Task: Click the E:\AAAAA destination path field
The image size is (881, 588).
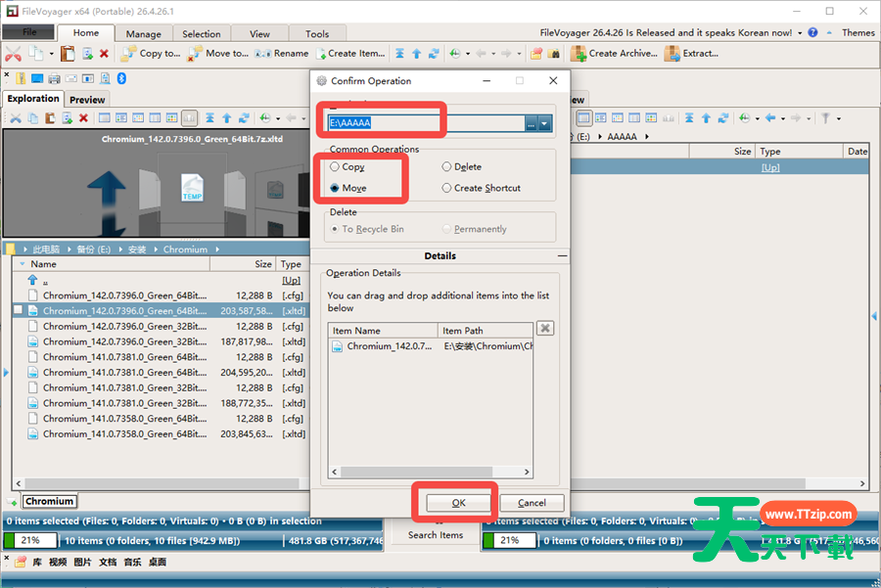Action: click(426, 123)
